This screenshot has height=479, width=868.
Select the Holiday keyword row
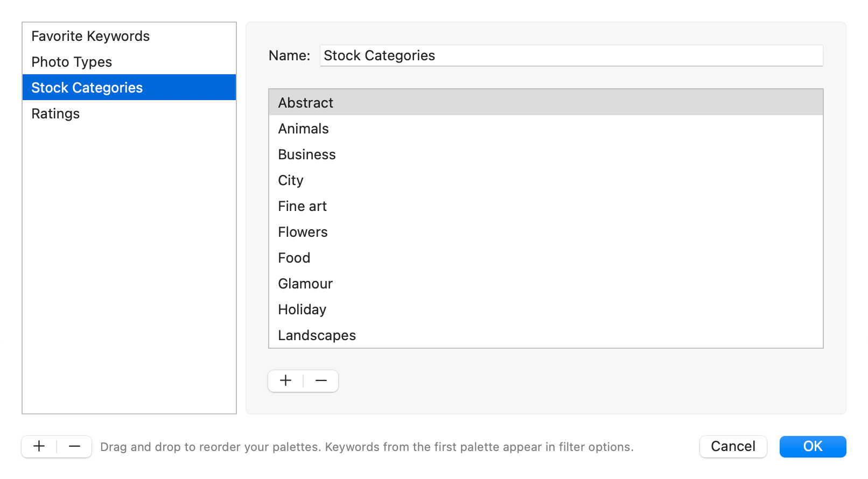546,309
